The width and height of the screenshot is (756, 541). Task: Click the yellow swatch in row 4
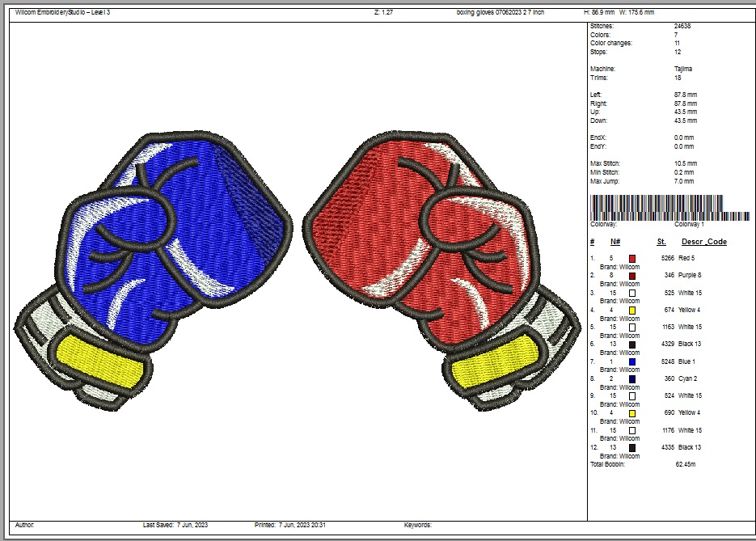coord(632,310)
